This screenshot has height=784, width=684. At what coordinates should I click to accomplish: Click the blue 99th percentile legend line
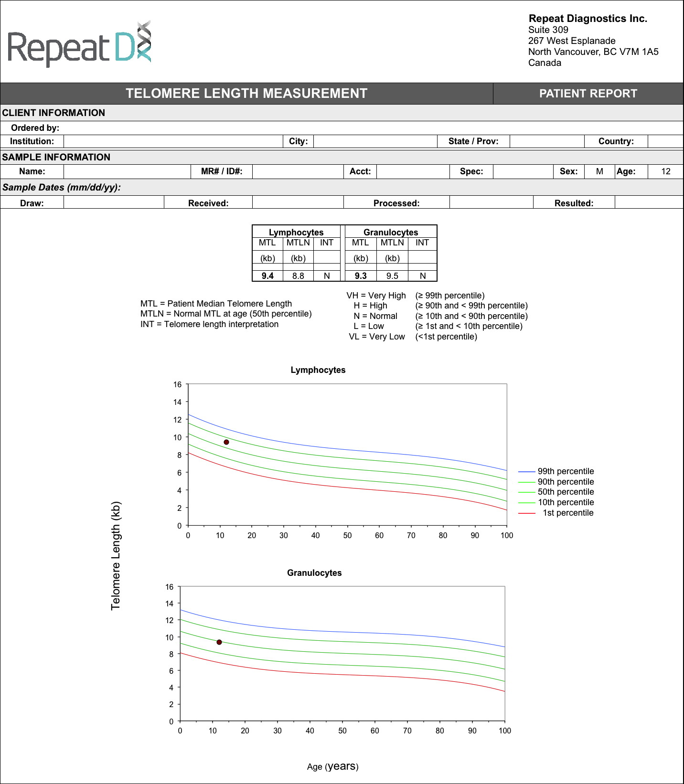click(x=526, y=472)
